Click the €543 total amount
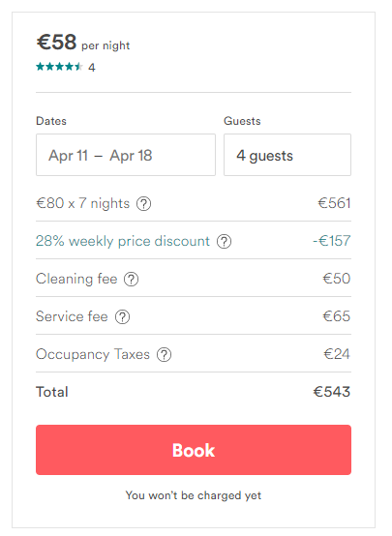Viewport: 392px width, 536px height. point(332,392)
